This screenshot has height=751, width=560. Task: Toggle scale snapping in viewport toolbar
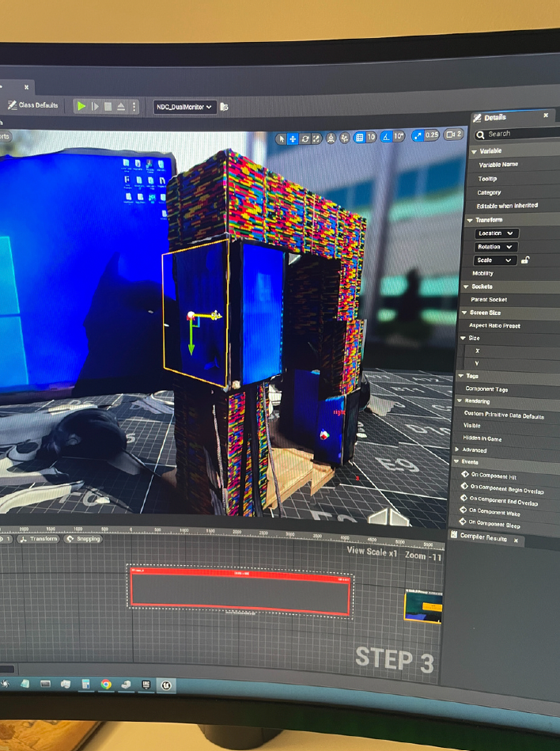[418, 135]
